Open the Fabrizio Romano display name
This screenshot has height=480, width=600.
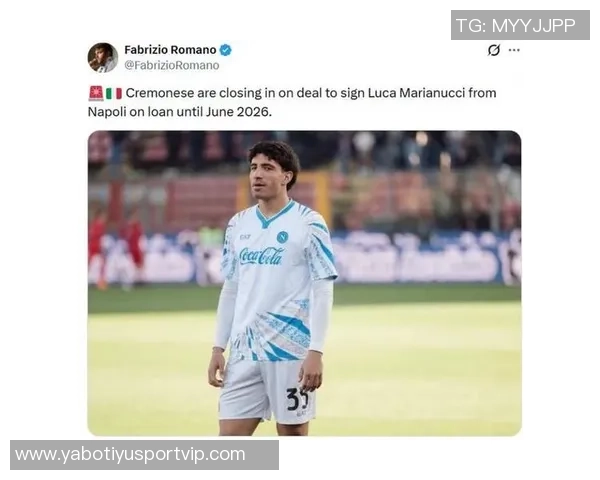170,50
